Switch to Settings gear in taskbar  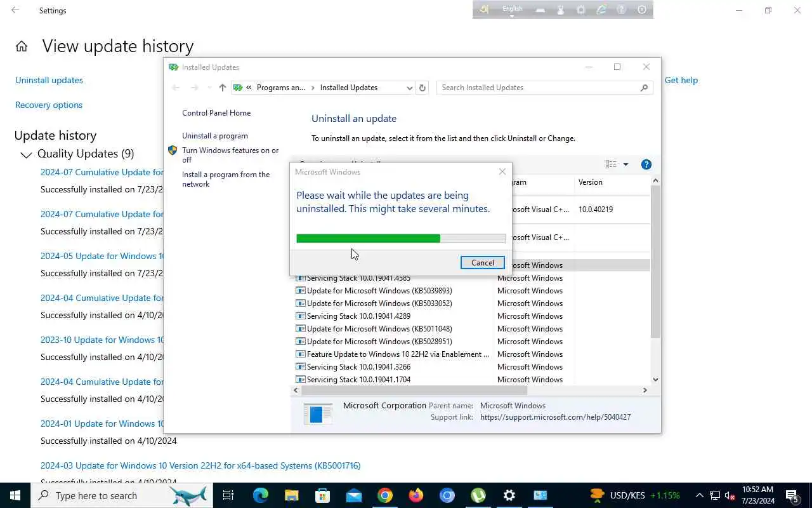click(509, 495)
